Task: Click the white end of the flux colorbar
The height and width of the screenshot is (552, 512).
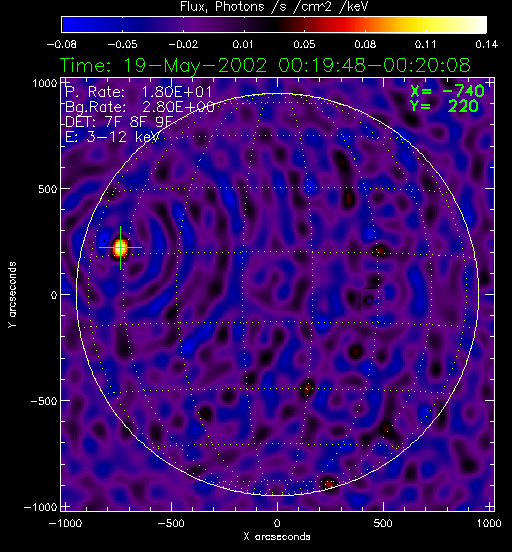Action: (x=475, y=25)
